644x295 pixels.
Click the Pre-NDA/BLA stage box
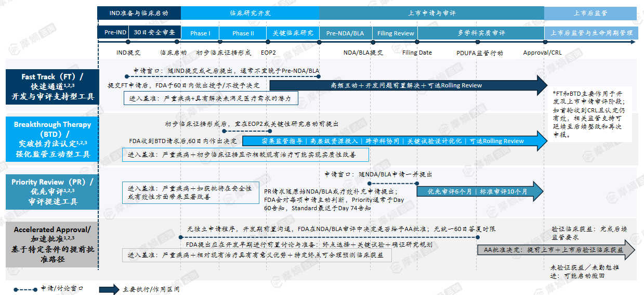click(x=345, y=33)
